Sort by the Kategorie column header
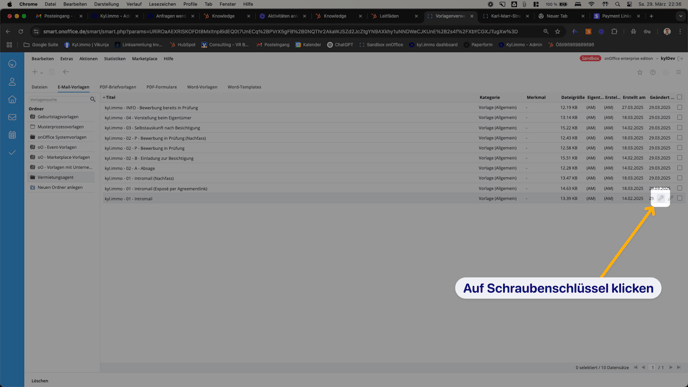The height and width of the screenshot is (387, 688). (x=489, y=97)
